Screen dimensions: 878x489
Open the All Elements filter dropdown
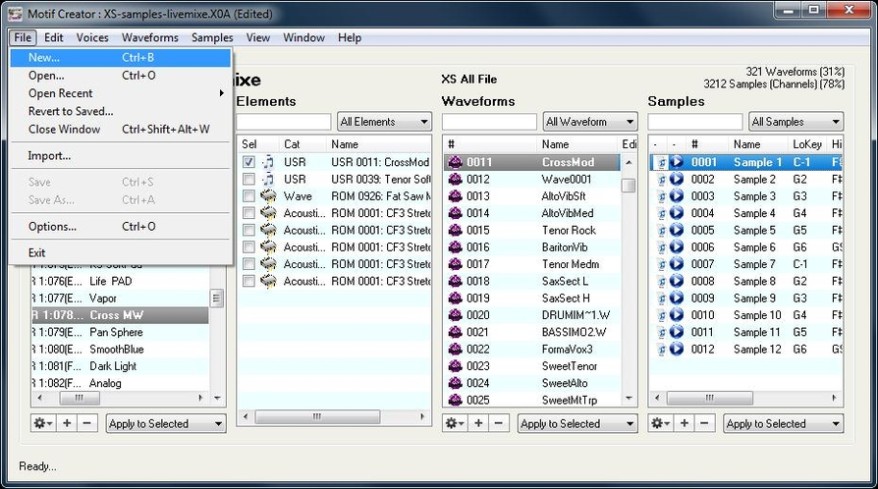click(x=384, y=122)
